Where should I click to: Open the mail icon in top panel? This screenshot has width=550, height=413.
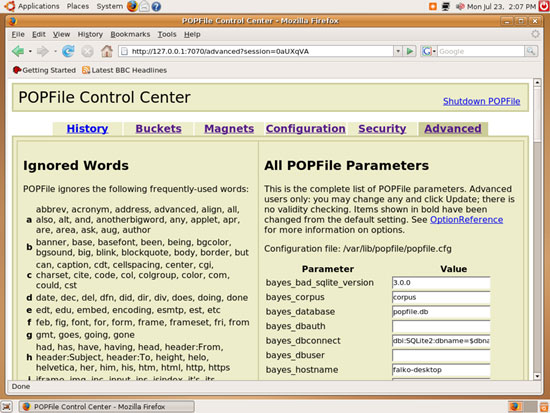coord(144,6)
